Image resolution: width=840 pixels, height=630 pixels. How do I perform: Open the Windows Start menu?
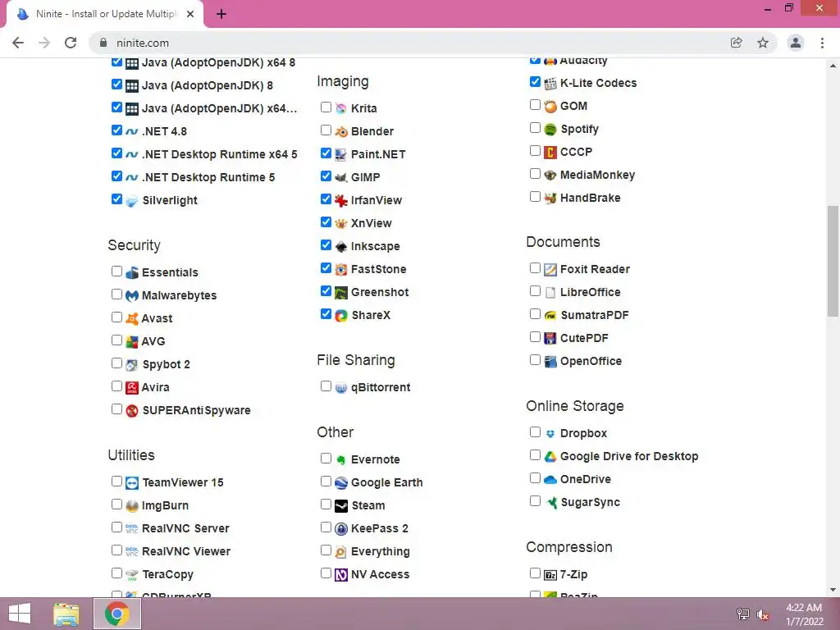20,614
